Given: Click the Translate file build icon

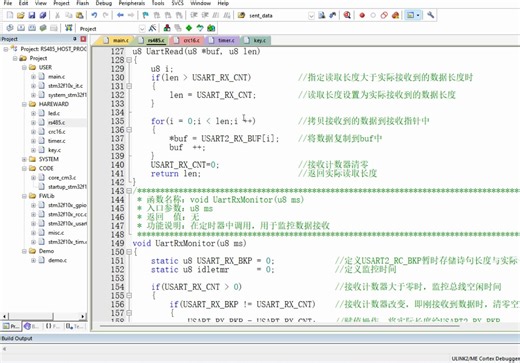Looking at the screenshot, I should coord(10,28).
